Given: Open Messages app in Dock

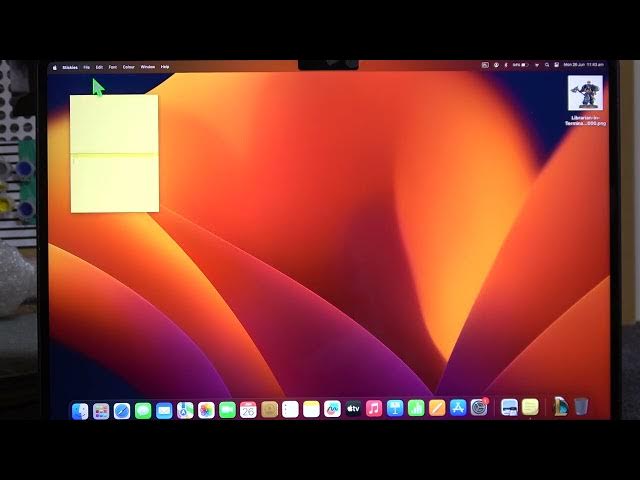Looking at the screenshot, I should click(143, 410).
